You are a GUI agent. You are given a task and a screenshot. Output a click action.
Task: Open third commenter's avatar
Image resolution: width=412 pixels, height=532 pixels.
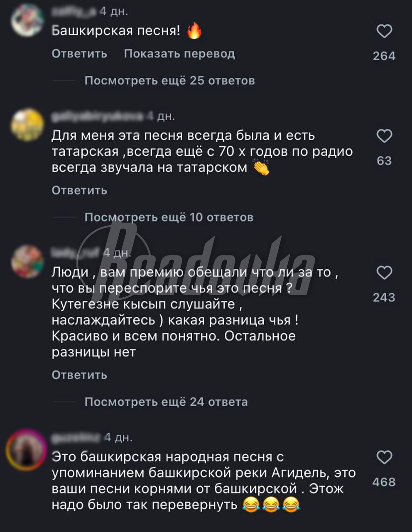27,261
